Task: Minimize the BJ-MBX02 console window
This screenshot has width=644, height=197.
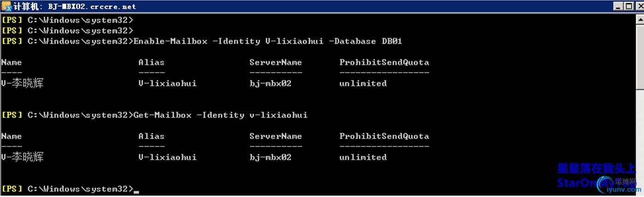Action: [618, 6]
